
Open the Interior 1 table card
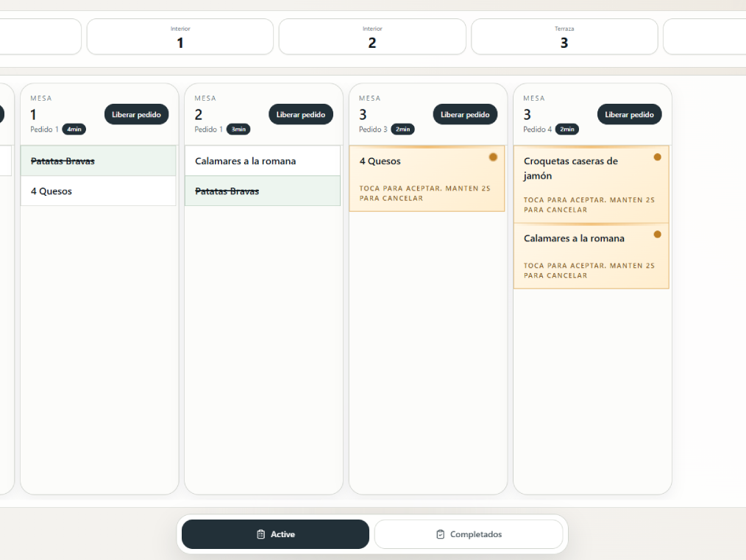click(180, 37)
